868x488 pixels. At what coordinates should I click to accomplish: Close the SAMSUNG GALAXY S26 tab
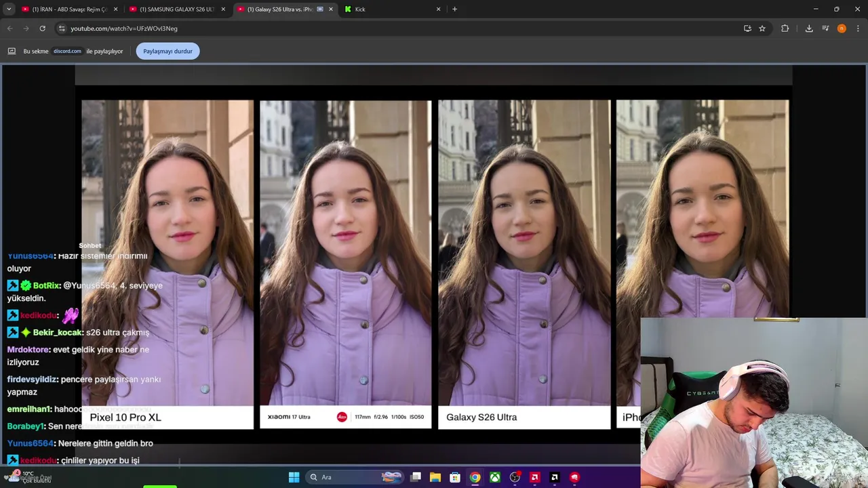click(223, 9)
